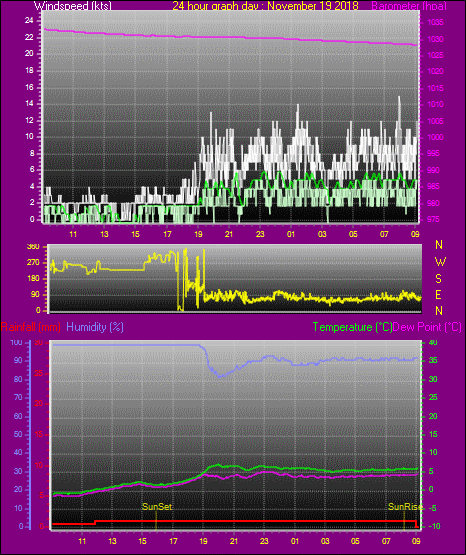This screenshot has height=555, width=466.
Task: Click the Dew Point (°C) legend label
Action: pos(427,327)
